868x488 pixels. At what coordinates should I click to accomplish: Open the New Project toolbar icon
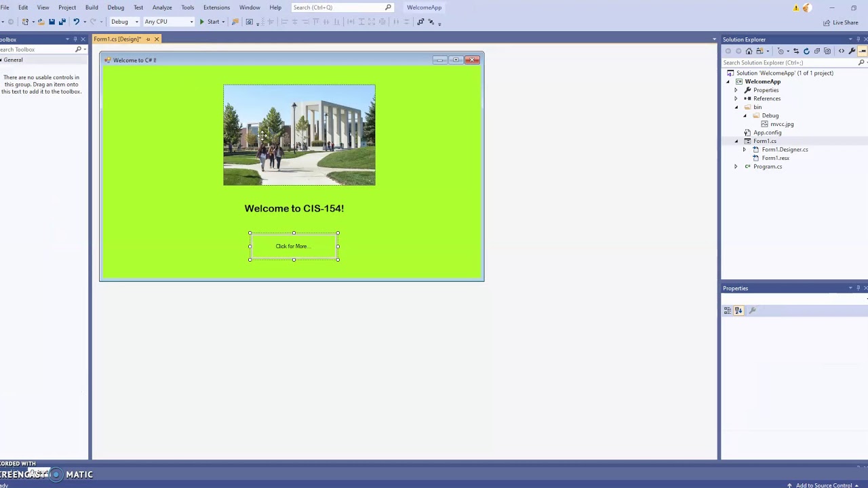[25, 22]
